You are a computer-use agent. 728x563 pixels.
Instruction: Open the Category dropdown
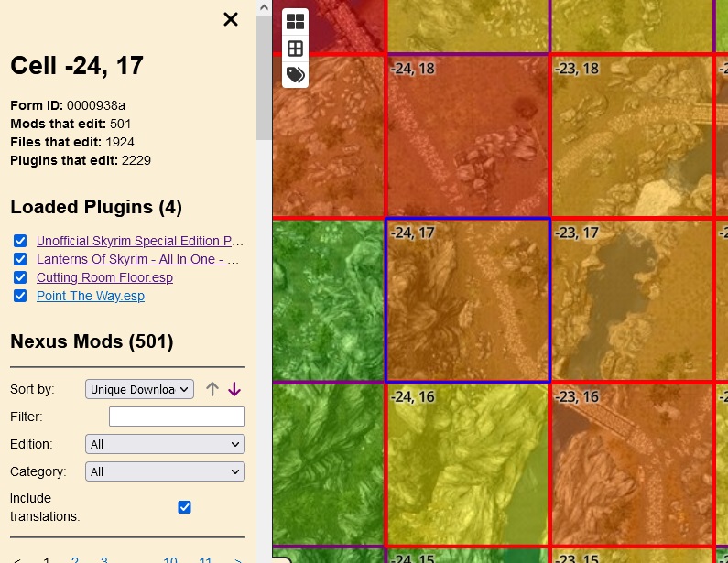tap(165, 471)
